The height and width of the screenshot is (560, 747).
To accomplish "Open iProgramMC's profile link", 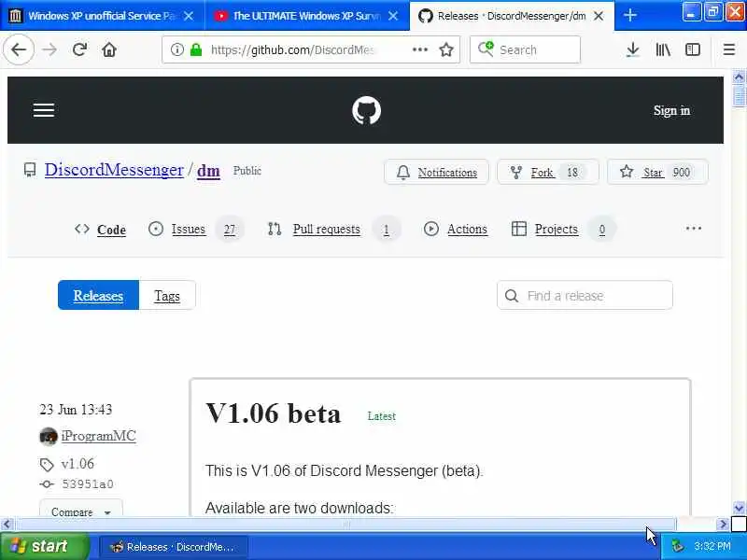I will 99,436.
